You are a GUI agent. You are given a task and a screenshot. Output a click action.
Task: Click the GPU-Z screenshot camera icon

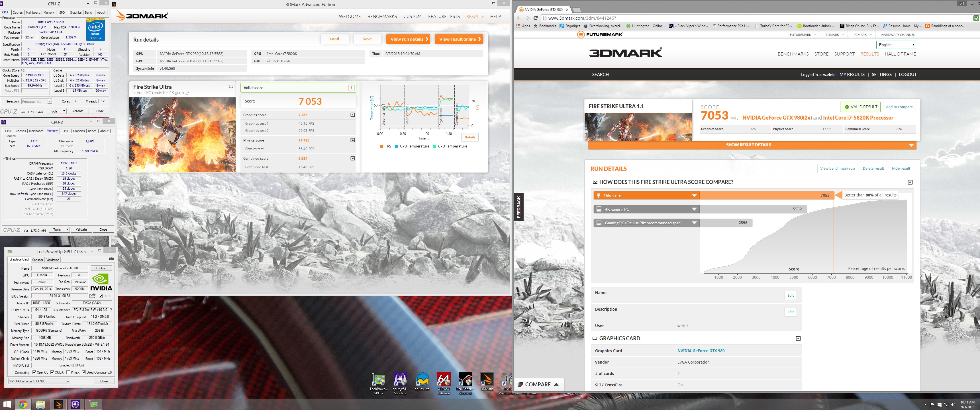point(111,259)
